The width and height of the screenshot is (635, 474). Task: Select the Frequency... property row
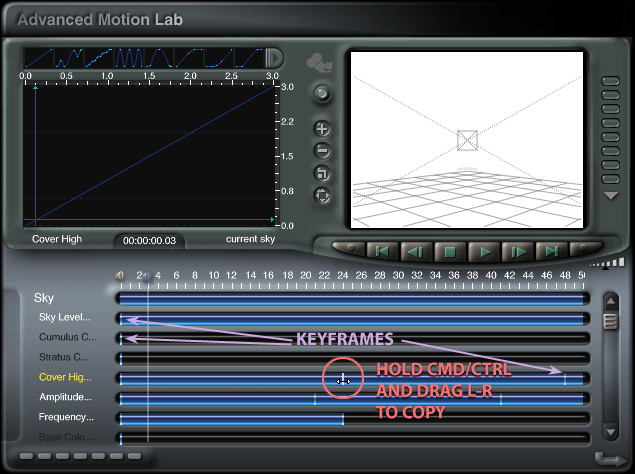coord(66,417)
